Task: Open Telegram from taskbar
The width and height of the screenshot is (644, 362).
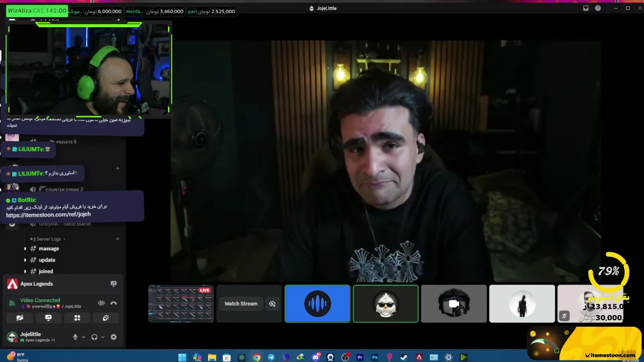Action: click(x=272, y=357)
